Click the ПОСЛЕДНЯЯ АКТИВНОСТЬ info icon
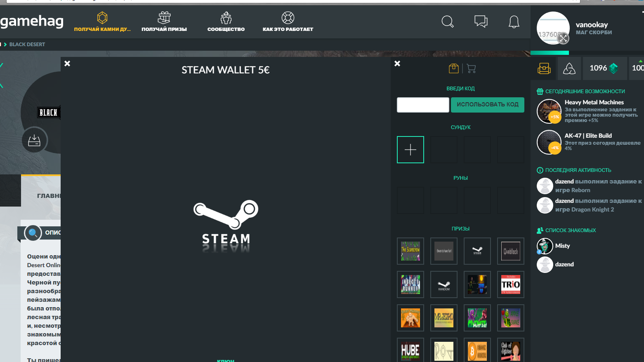Image resolution: width=644 pixels, height=362 pixels. (540, 170)
